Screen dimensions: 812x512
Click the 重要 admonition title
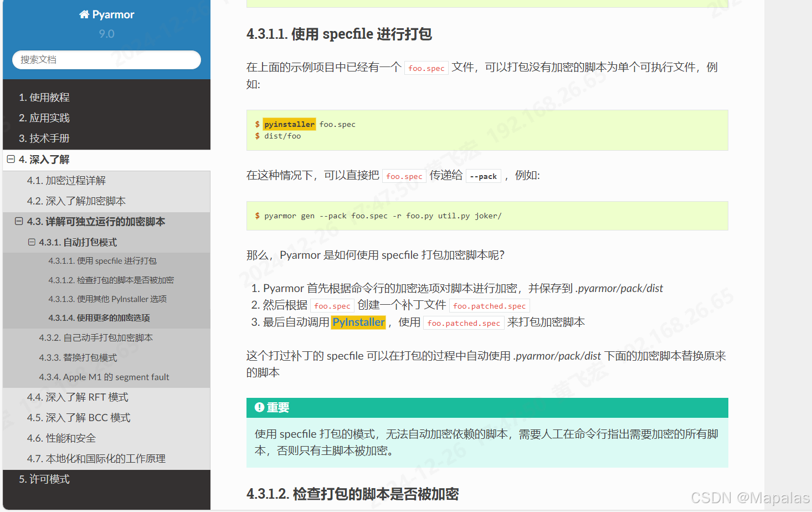pyautogui.click(x=278, y=407)
